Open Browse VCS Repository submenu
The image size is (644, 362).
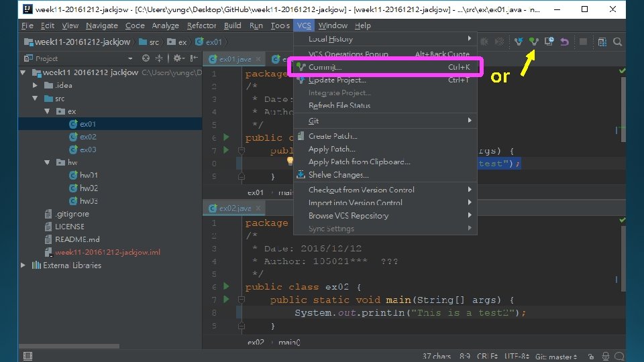tap(385, 215)
